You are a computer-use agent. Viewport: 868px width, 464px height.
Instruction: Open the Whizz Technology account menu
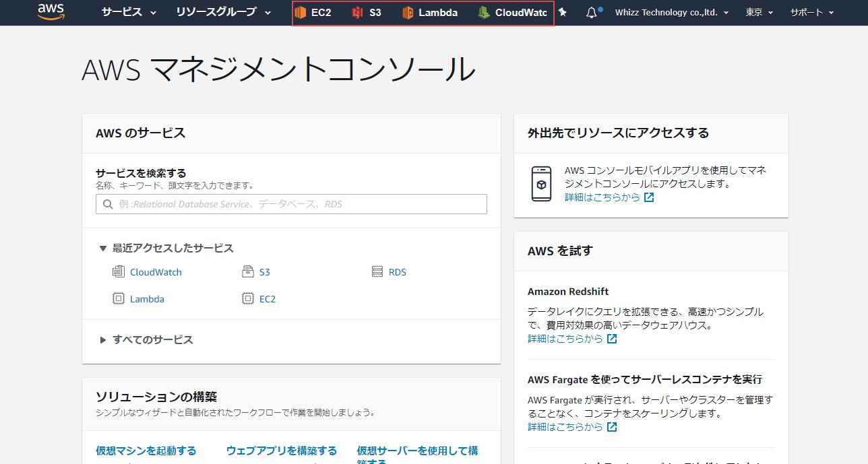tap(672, 11)
